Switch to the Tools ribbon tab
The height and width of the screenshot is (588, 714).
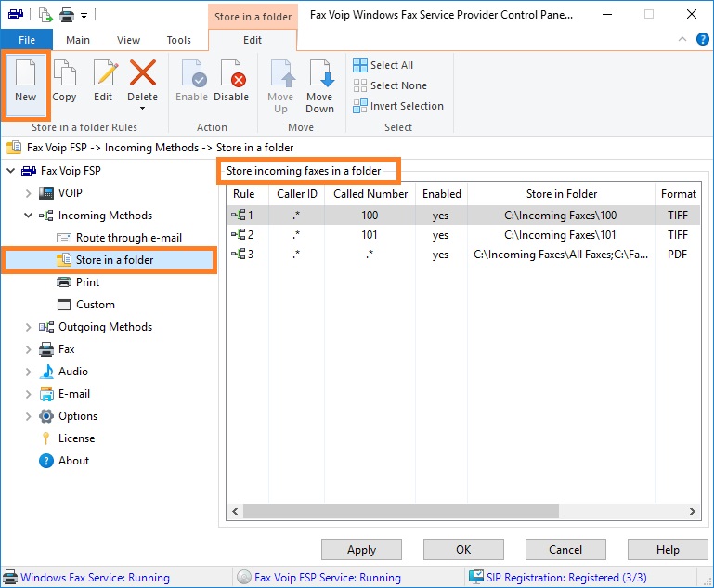[178, 40]
